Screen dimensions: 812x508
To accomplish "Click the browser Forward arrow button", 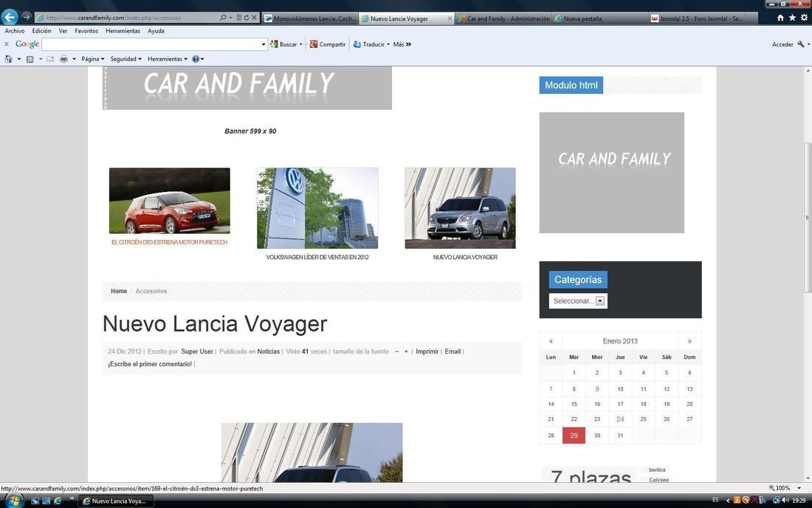I will (x=27, y=17).
